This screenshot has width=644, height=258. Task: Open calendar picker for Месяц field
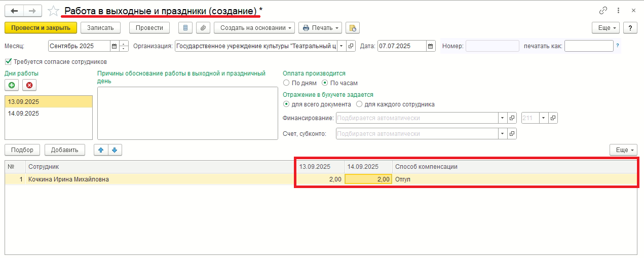(x=114, y=46)
